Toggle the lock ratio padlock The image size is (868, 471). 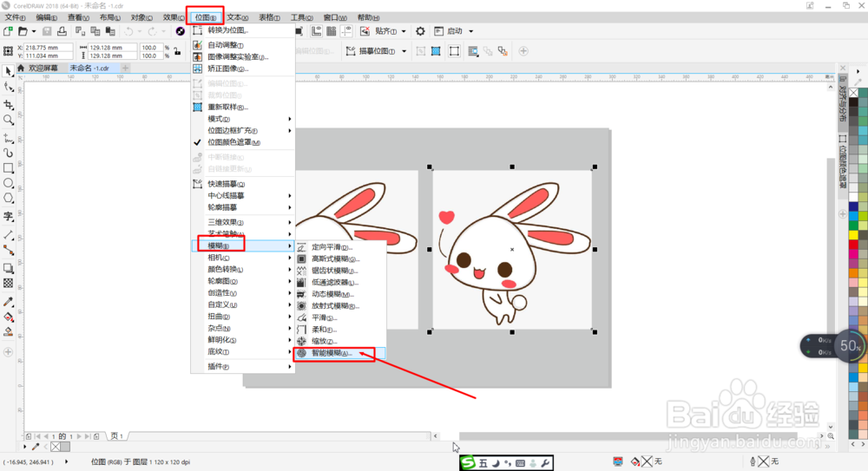177,51
